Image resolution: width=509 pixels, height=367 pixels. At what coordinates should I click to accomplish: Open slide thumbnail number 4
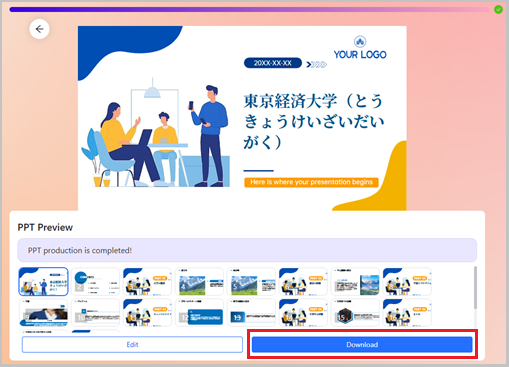click(199, 282)
